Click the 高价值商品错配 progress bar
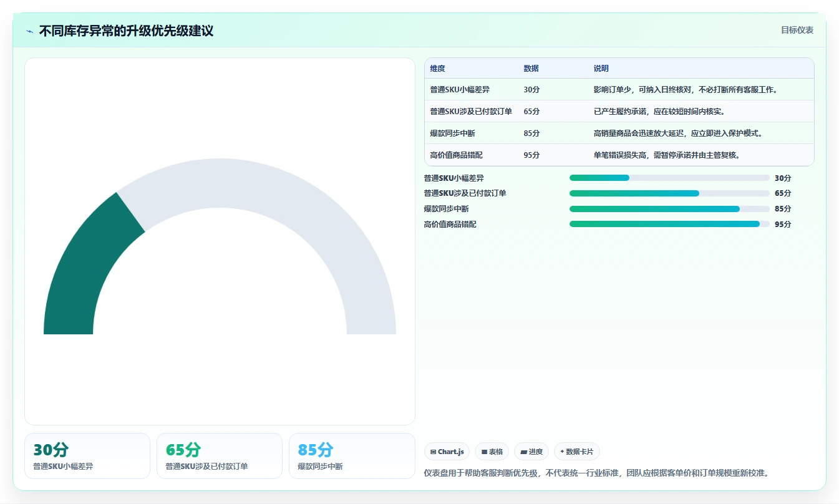 coord(669,224)
